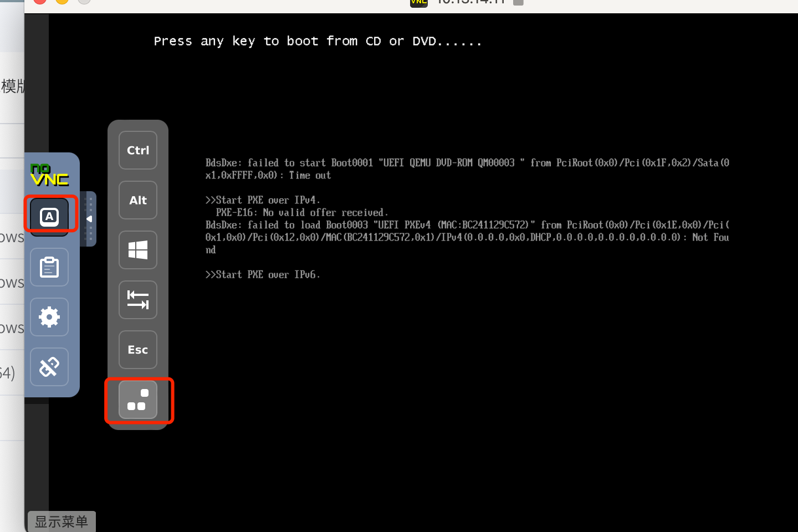This screenshot has width=798, height=532.
Task: Click the 'Press any key to boot' text
Action: coord(318,42)
